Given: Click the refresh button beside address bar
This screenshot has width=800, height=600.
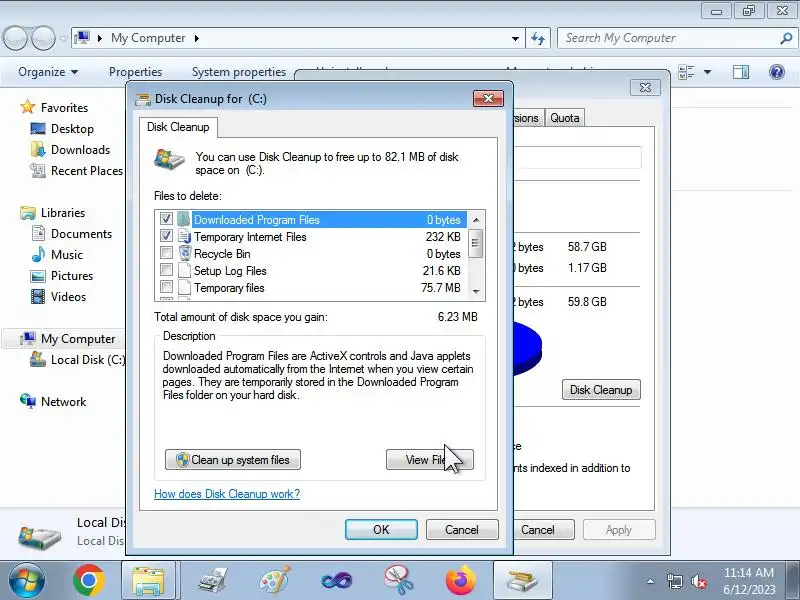Looking at the screenshot, I should tap(538, 38).
